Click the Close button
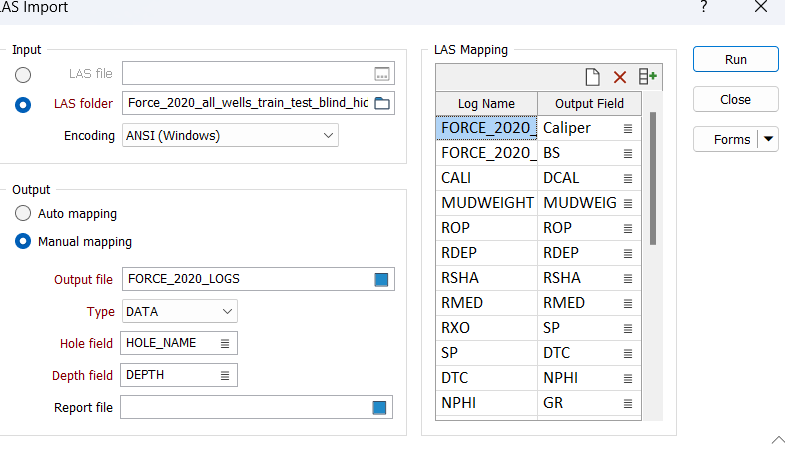Image resolution: width=785 pixels, height=451 pixels. point(735,100)
